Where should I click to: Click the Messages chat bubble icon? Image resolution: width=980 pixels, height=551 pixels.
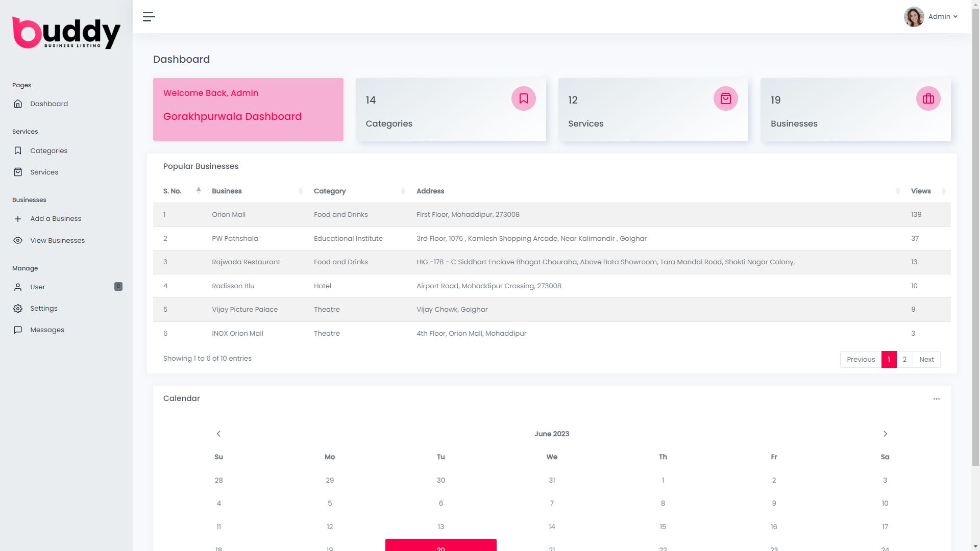(x=18, y=330)
